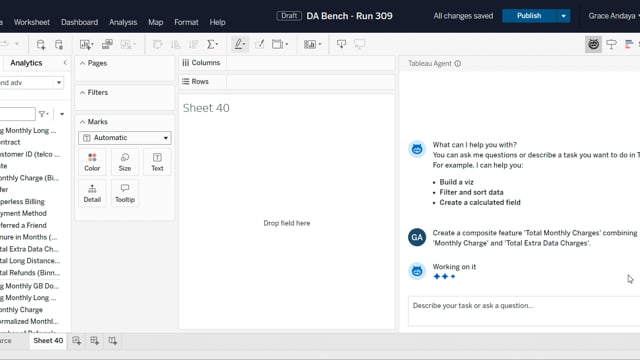Screen dimensions: 640x360
Task: Click the Show Me bar chart icon
Action: tap(629, 44)
